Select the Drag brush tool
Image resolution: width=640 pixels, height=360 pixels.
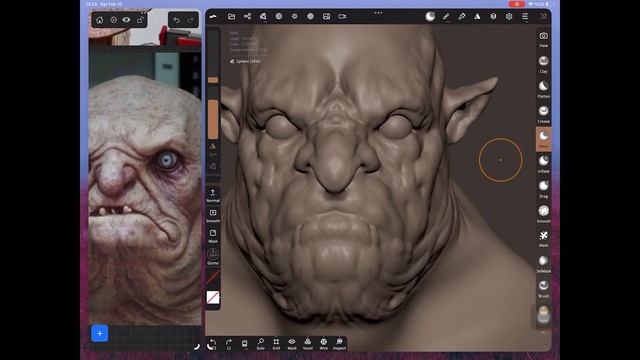[x=543, y=189]
